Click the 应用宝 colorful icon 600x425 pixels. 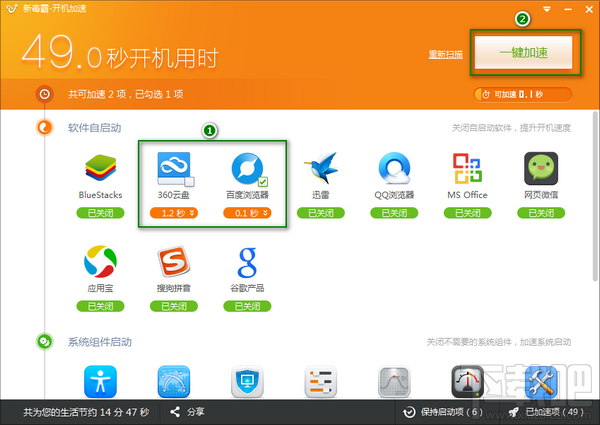[x=100, y=262]
